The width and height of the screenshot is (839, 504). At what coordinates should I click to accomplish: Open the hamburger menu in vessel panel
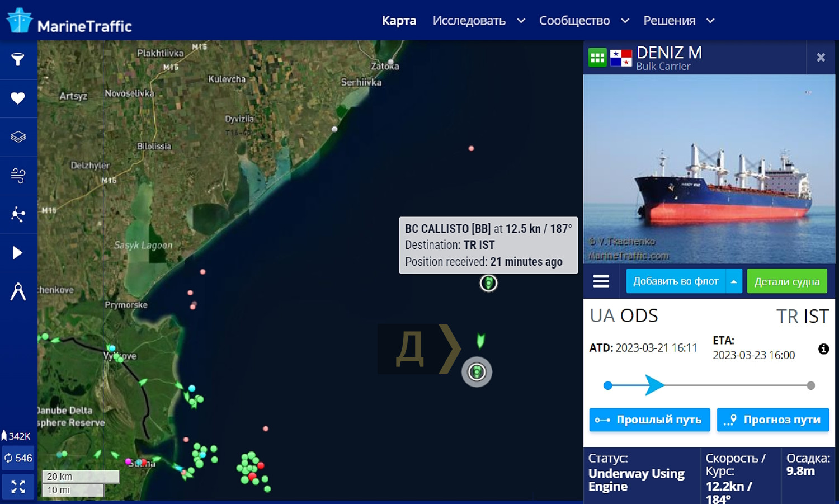point(601,281)
